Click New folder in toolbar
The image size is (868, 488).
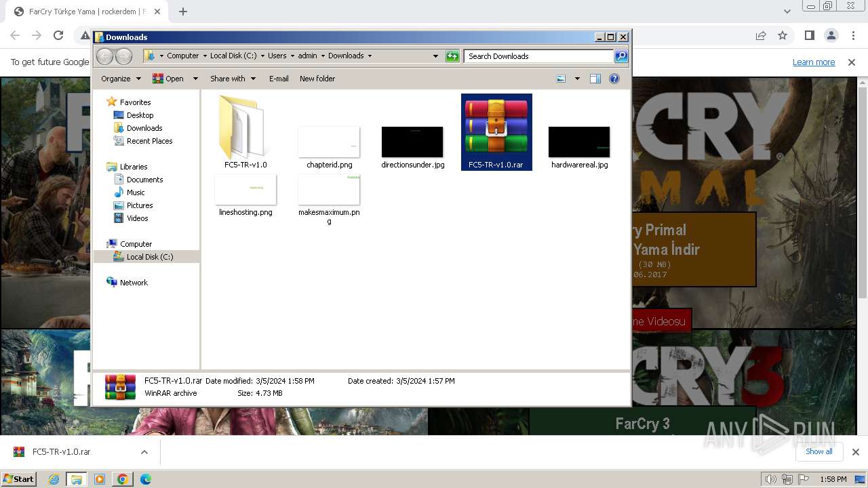pos(317,79)
